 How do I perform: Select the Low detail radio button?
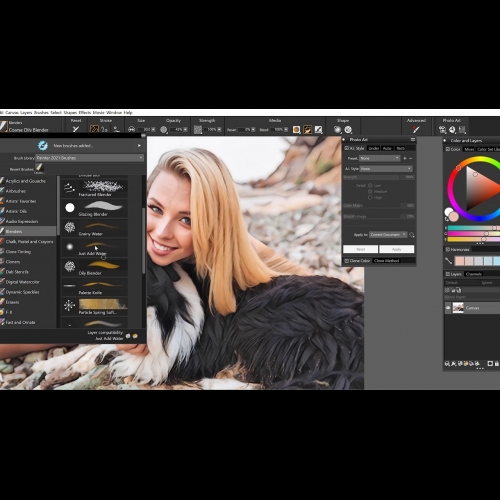pyautogui.click(x=370, y=185)
